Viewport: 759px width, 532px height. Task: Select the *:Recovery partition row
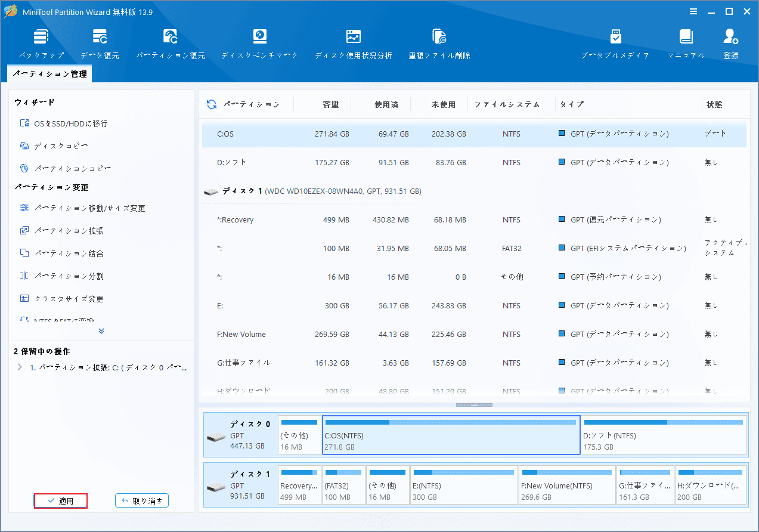point(474,220)
